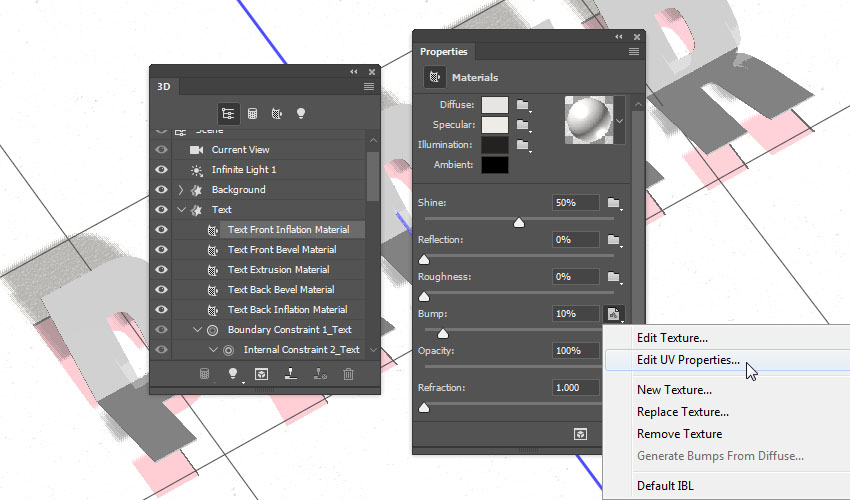Click the Bump slider handle
850x500 pixels.
coord(443,333)
